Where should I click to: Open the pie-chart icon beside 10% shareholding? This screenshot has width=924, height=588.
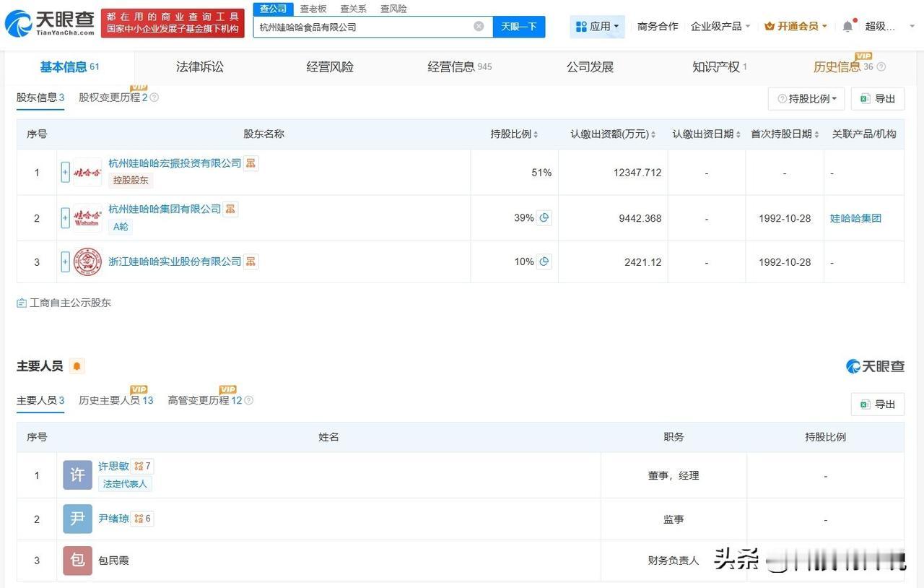(x=544, y=261)
